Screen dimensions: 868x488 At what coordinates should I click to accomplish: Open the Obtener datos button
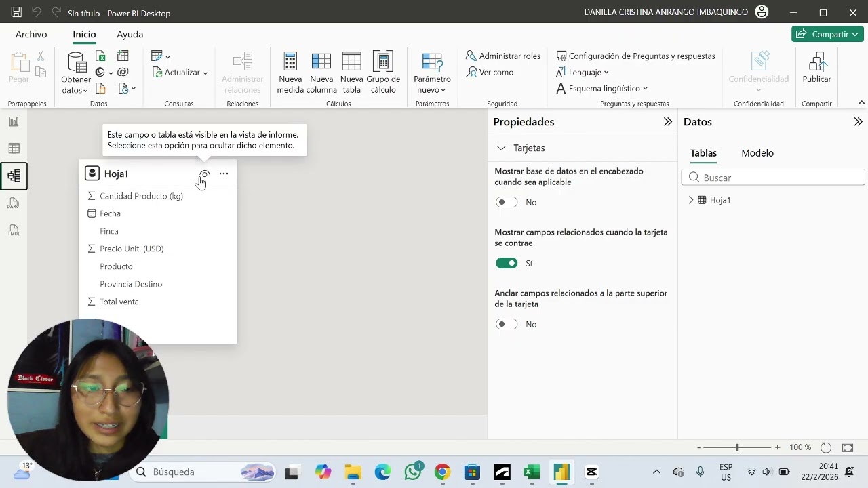coord(76,73)
